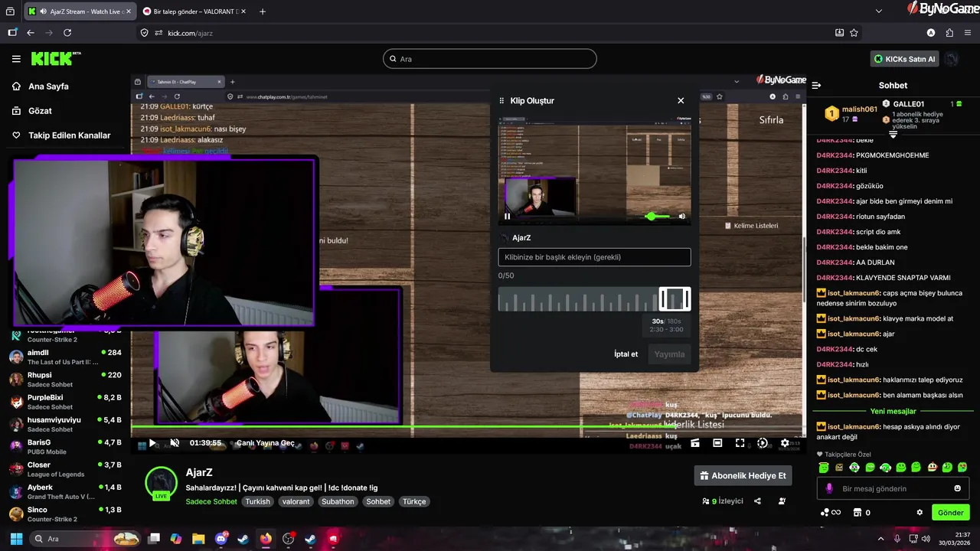Unmute the stream player volume
Viewport: 980px width, 551px height.
(x=175, y=443)
